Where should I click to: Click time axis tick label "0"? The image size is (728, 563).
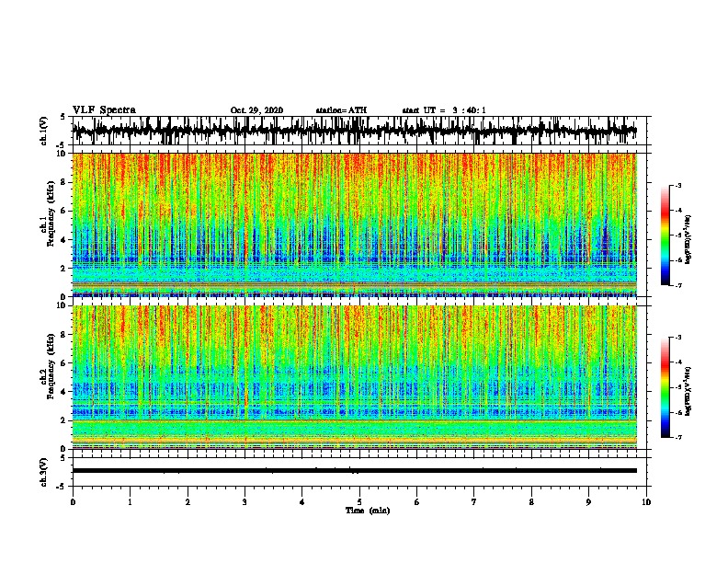click(x=73, y=502)
